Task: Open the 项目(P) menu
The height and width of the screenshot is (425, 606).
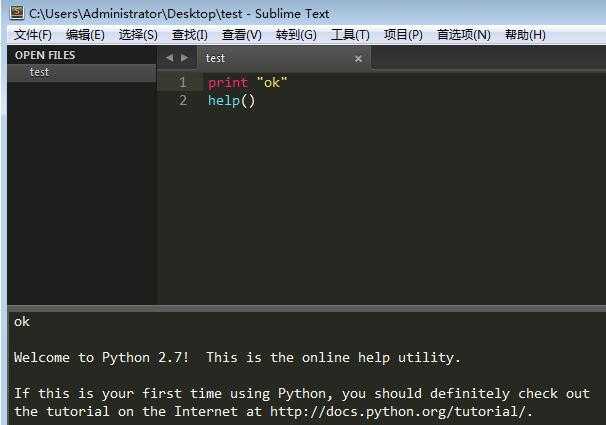Action: pos(403,35)
